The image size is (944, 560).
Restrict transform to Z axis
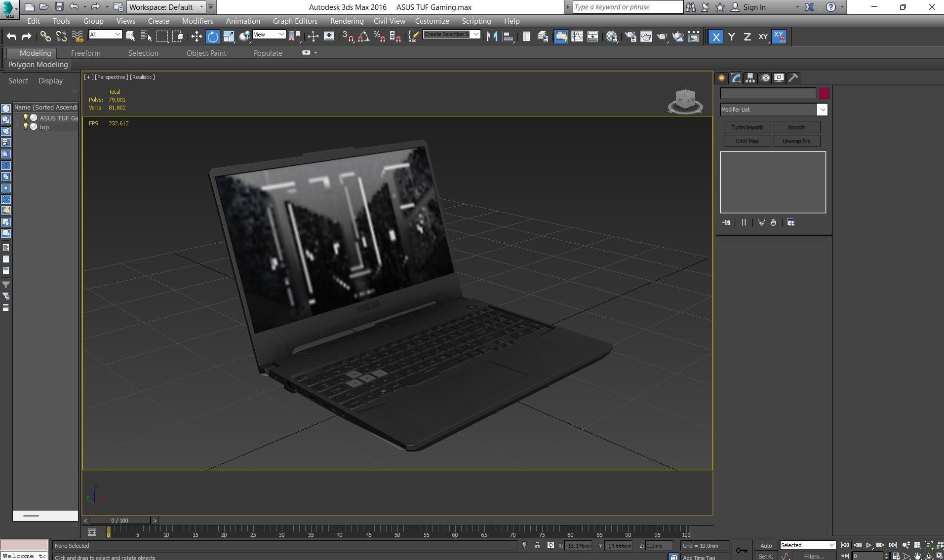click(x=747, y=37)
